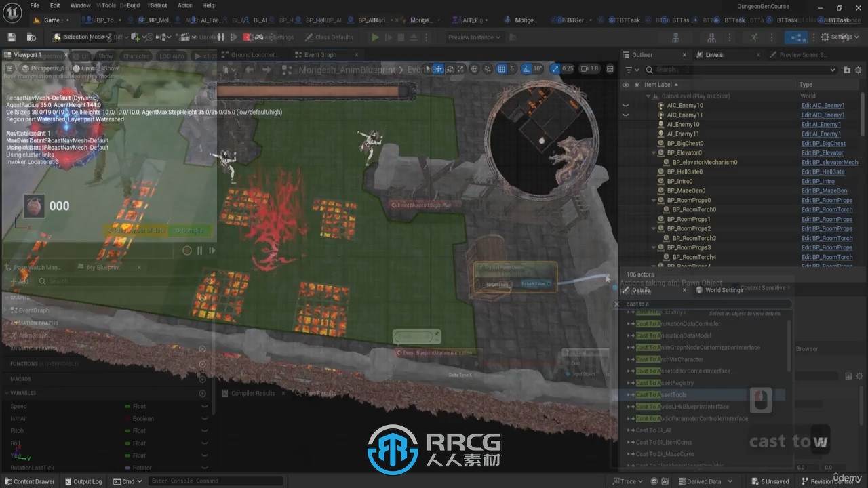Screen dimensions: 868x488
Task: Click the 5 Unsaved status indicator
Action: click(x=770, y=481)
